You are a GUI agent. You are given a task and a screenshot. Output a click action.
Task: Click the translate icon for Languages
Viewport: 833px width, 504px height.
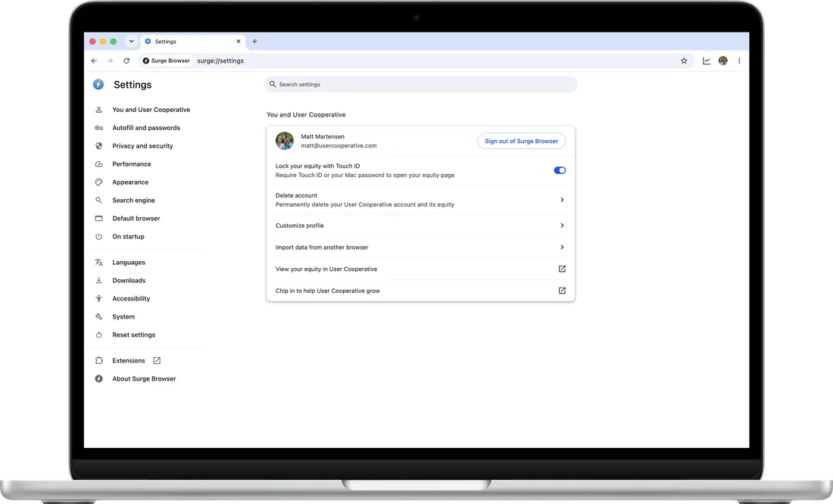pos(98,263)
